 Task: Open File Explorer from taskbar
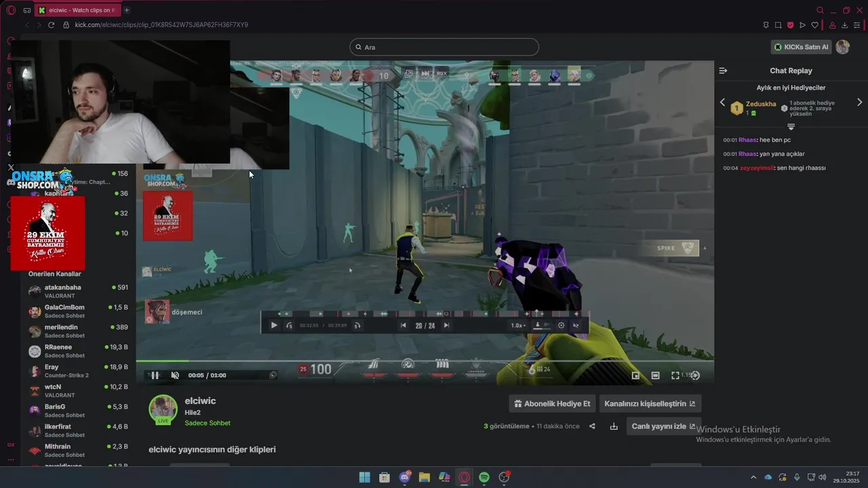pos(425,477)
